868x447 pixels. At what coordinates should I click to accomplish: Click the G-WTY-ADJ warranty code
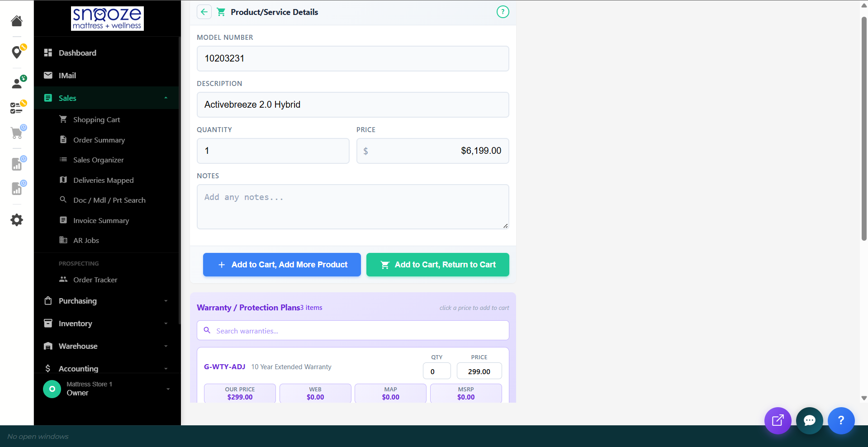[224, 367]
